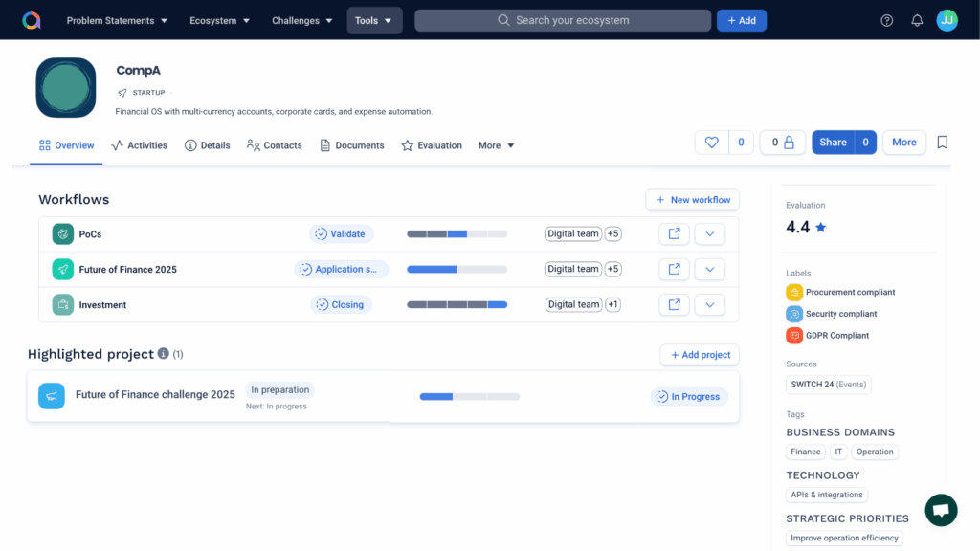This screenshot has width=980, height=551.
Task: Click the ecosystem search field
Action: click(563, 19)
